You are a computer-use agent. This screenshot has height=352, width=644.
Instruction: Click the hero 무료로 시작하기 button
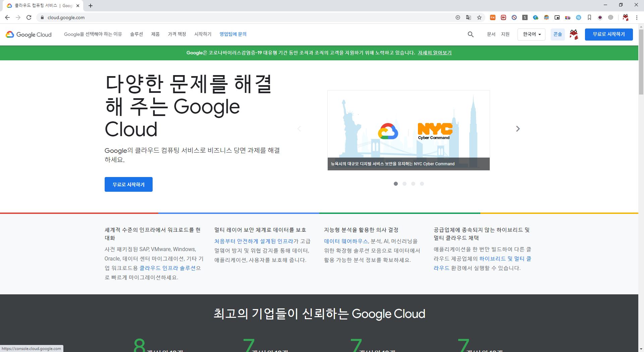coord(128,184)
